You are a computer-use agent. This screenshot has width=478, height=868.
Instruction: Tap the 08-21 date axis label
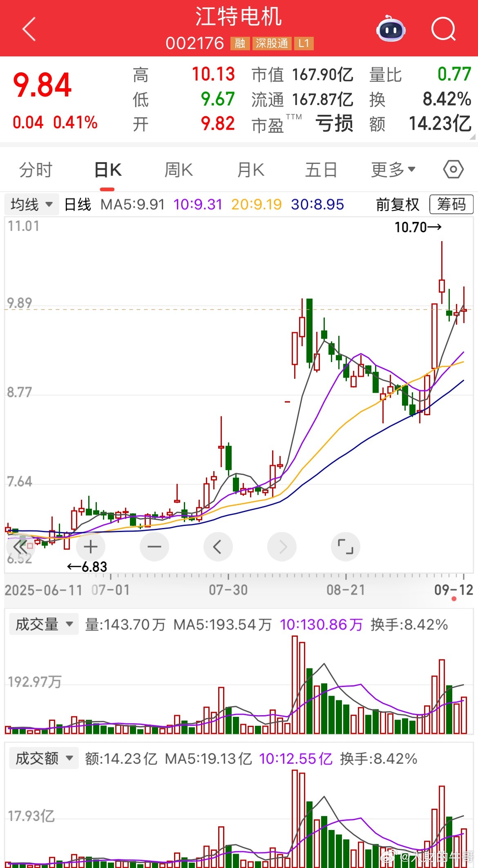(346, 590)
